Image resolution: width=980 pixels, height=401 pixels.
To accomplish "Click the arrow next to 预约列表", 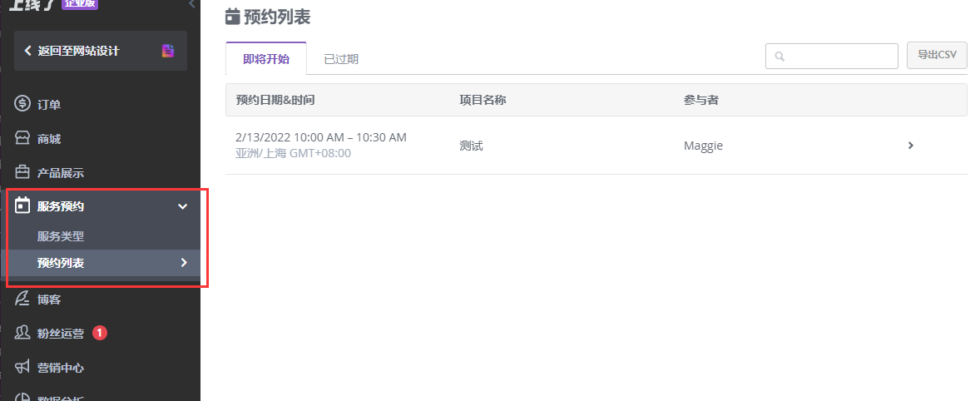I will click(184, 262).
